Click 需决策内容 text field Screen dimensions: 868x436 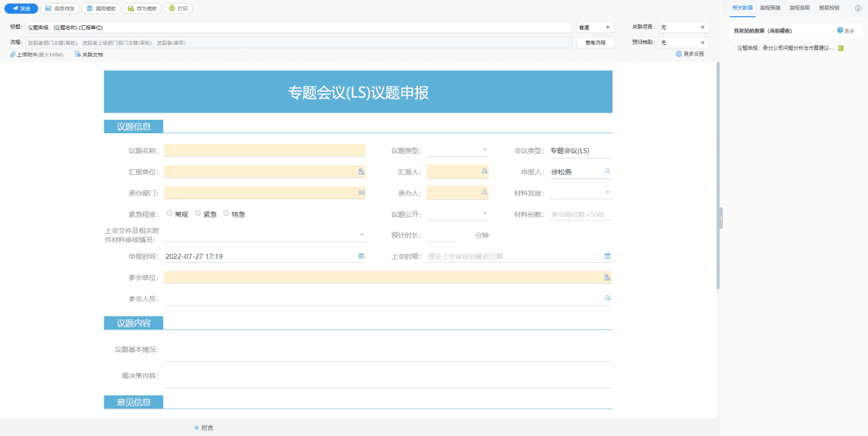coord(387,377)
